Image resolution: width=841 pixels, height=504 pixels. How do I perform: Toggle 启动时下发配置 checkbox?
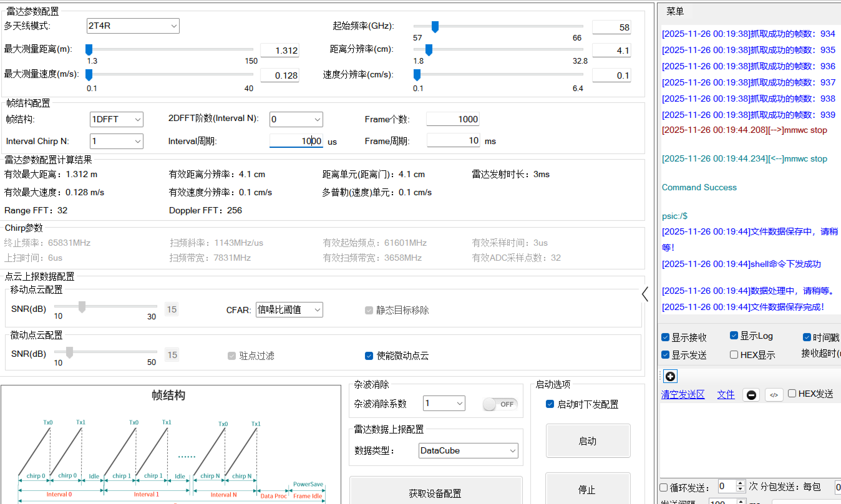coord(550,404)
